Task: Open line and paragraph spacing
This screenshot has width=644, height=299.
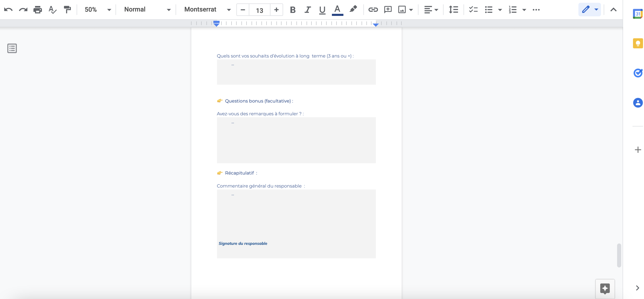Action: (453, 10)
